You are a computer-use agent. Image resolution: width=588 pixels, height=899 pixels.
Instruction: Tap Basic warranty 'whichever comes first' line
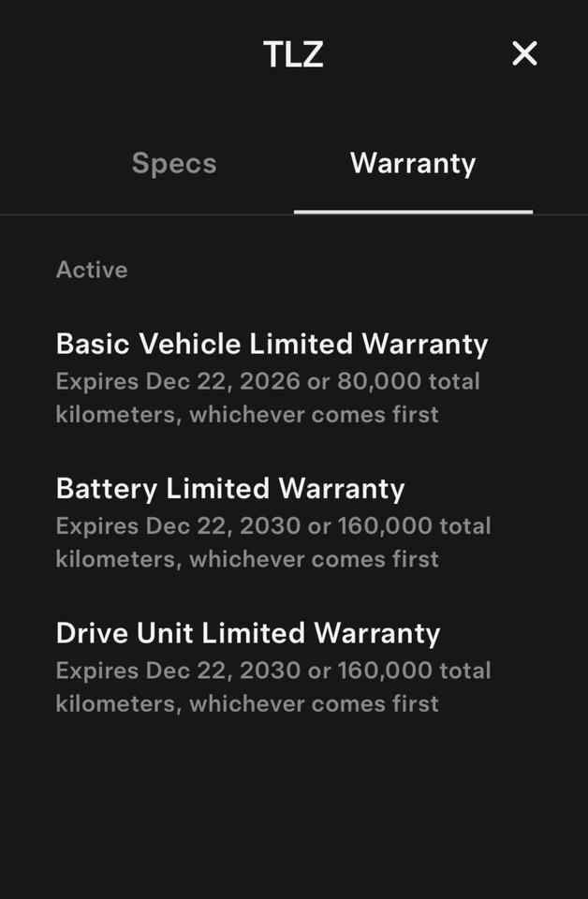314,414
